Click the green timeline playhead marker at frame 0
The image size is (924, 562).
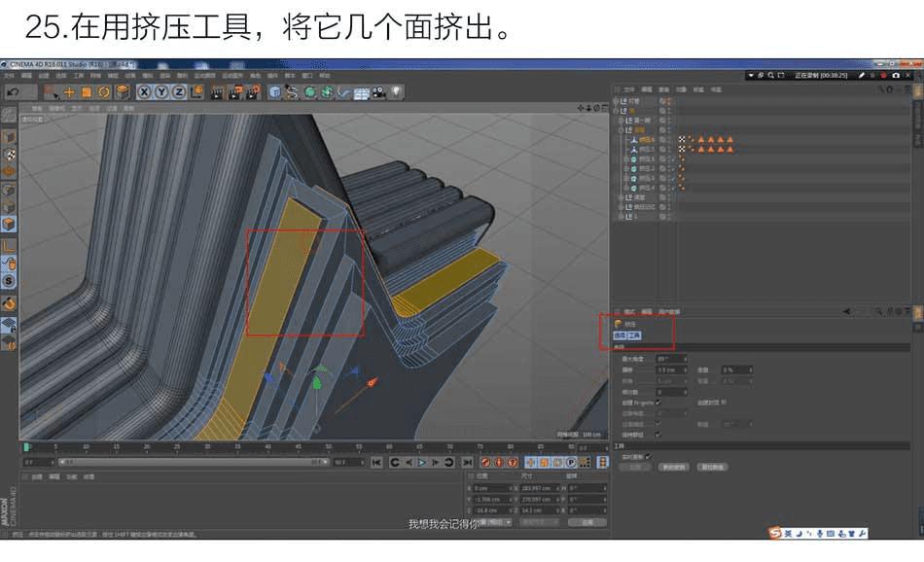26,447
